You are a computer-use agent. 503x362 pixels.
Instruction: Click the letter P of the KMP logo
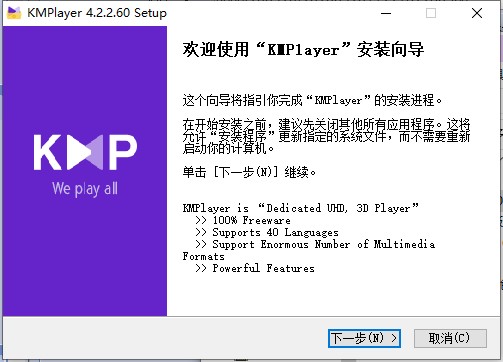pos(123,152)
